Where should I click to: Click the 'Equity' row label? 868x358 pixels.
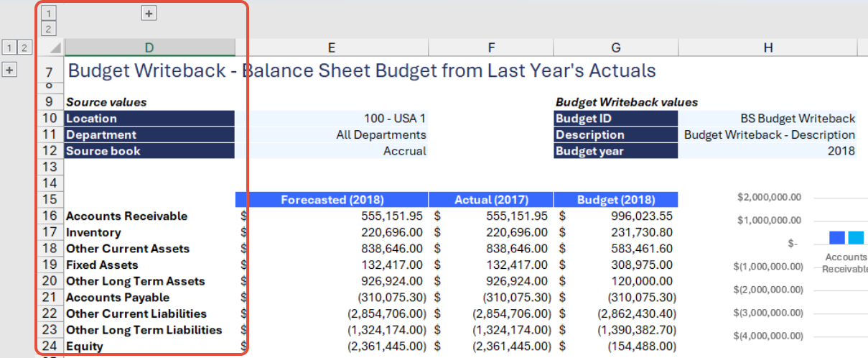85,346
